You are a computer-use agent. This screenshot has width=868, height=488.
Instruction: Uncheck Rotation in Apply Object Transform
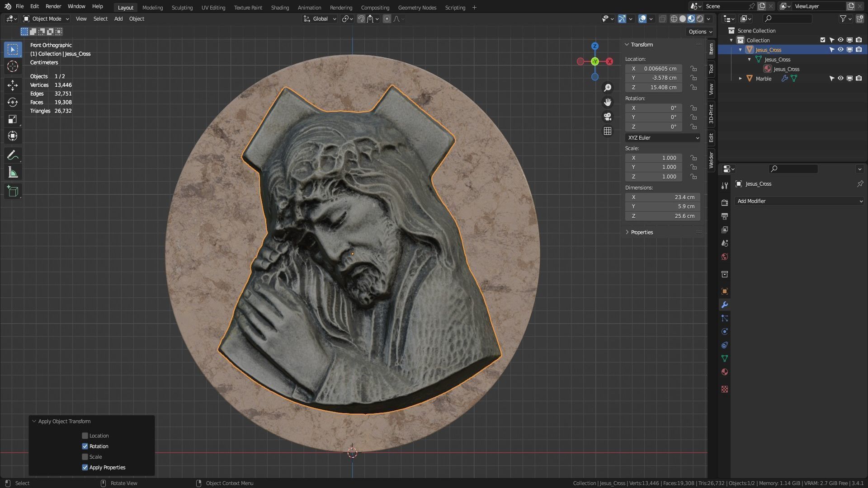pos(85,446)
